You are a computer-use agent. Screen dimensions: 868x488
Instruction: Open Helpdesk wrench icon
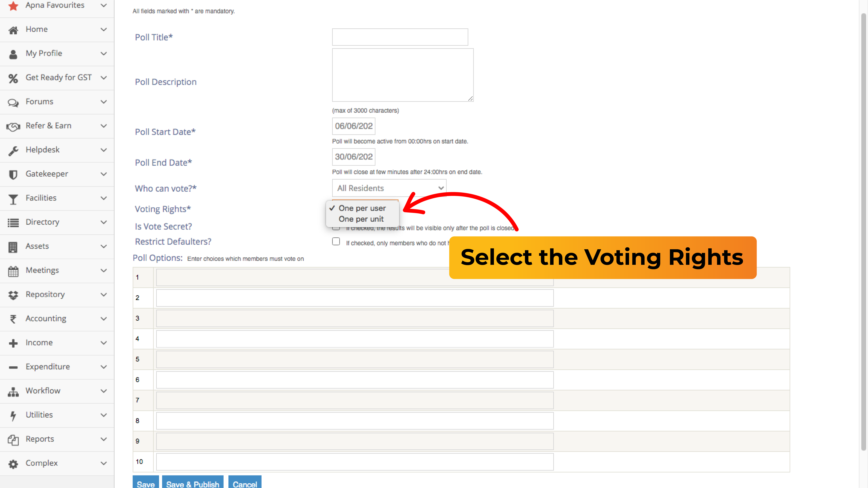tap(13, 150)
